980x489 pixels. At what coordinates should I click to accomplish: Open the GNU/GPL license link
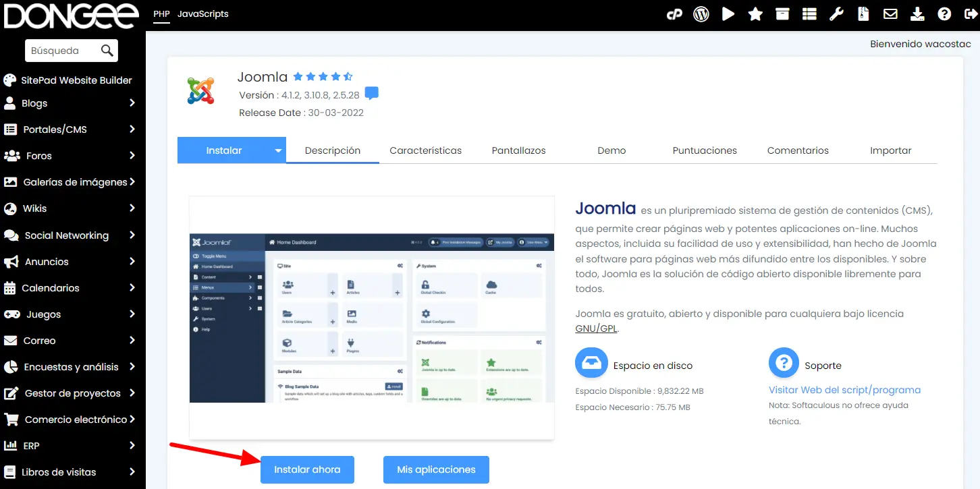coord(597,328)
